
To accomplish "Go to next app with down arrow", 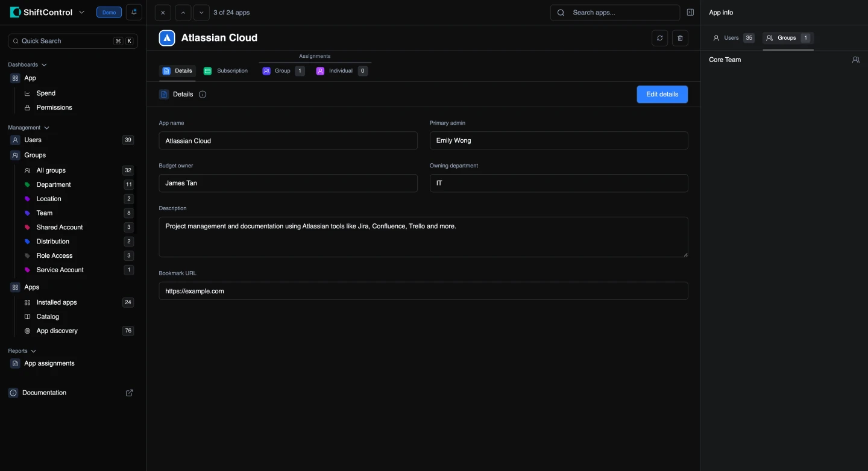I will pyautogui.click(x=201, y=12).
